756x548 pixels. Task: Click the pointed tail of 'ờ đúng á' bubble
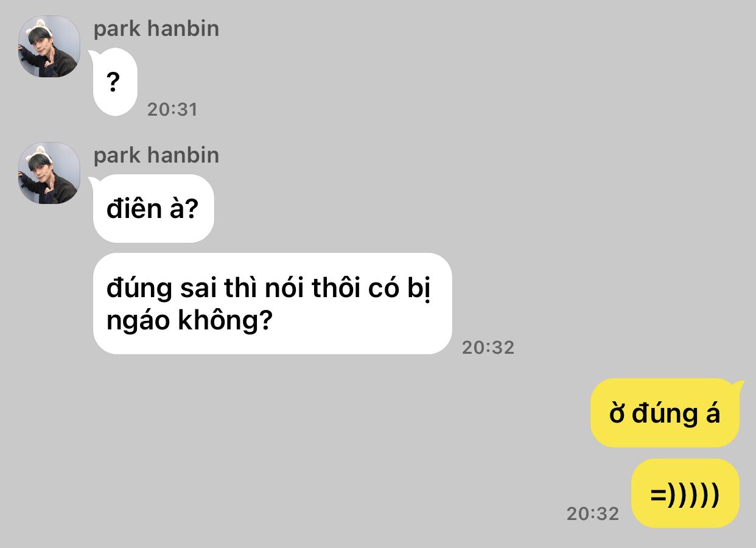tap(738, 385)
